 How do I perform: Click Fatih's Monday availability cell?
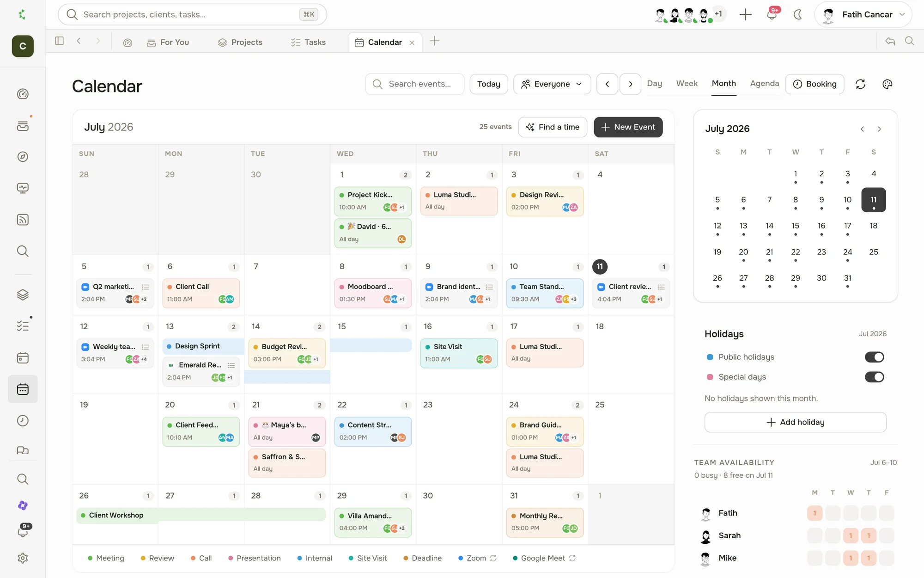pyautogui.click(x=815, y=513)
